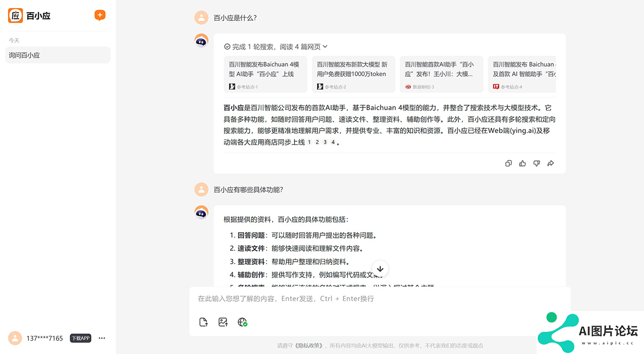The height and width of the screenshot is (354, 644).
Task: Open the 询问百小应 conversation
Action: [x=58, y=55]
